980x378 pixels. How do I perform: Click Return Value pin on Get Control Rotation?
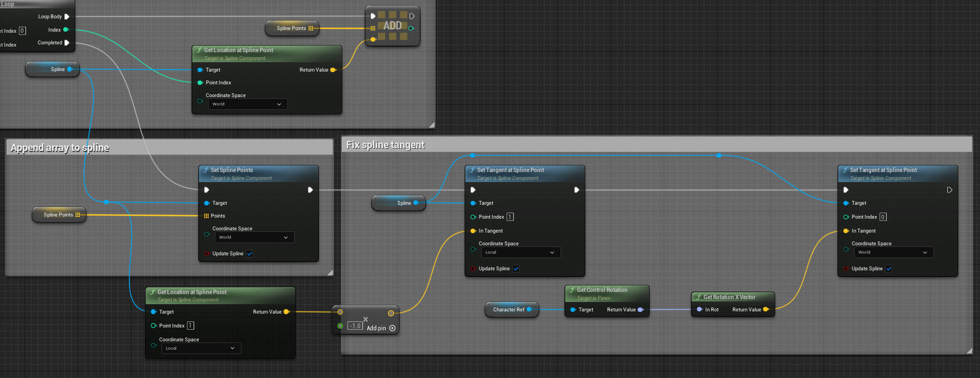tap(640, 310)
